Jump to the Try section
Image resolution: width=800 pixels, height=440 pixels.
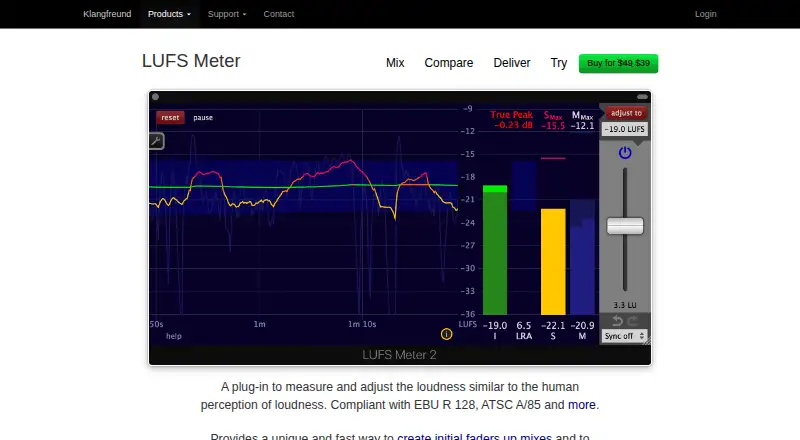click(559, 63)
